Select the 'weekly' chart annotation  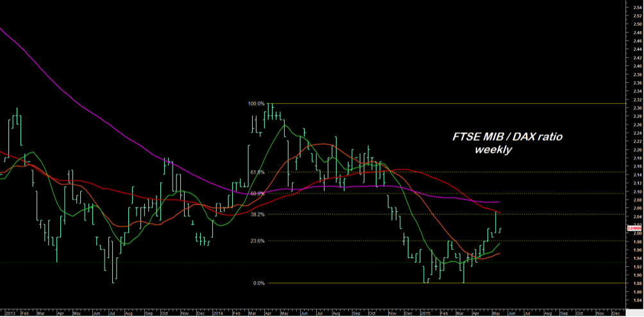493,150
